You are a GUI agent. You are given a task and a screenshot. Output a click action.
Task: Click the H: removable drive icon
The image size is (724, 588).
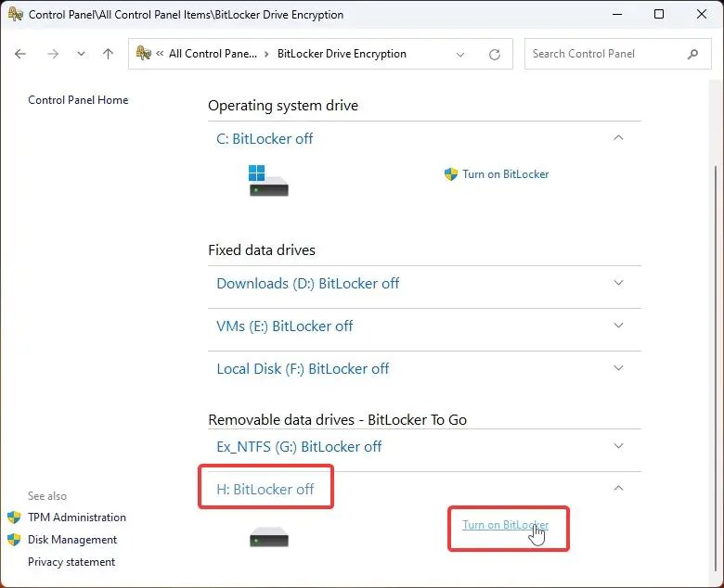click(269, 537)
